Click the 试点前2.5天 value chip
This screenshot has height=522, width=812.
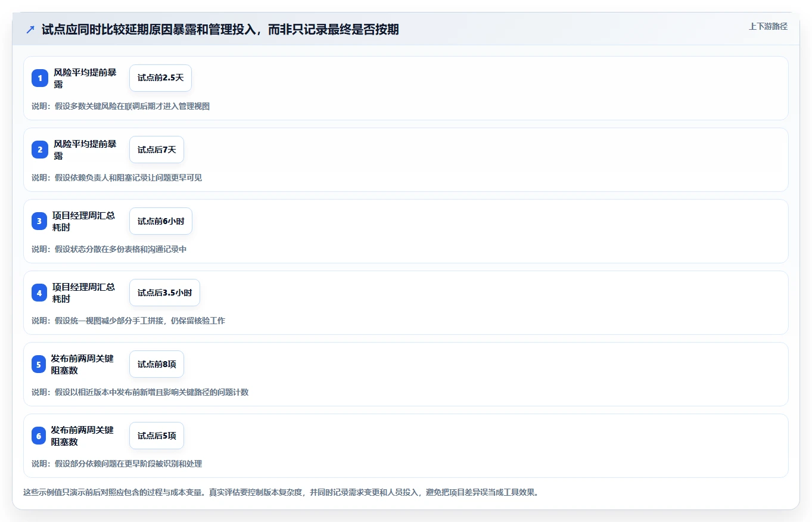160,78
